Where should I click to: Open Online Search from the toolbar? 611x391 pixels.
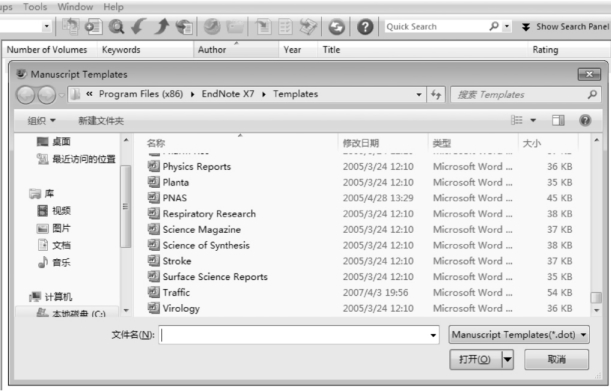(116, 27)
